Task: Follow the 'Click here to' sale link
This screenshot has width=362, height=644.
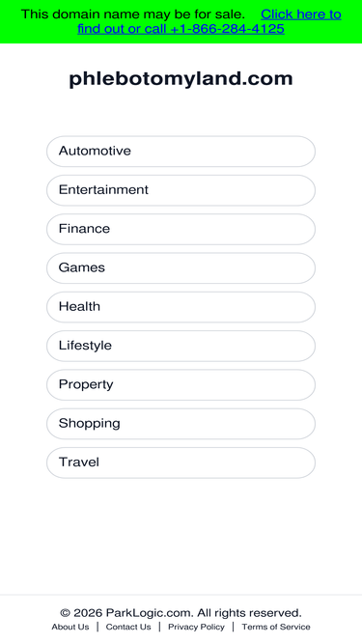Action: point(301,14)
